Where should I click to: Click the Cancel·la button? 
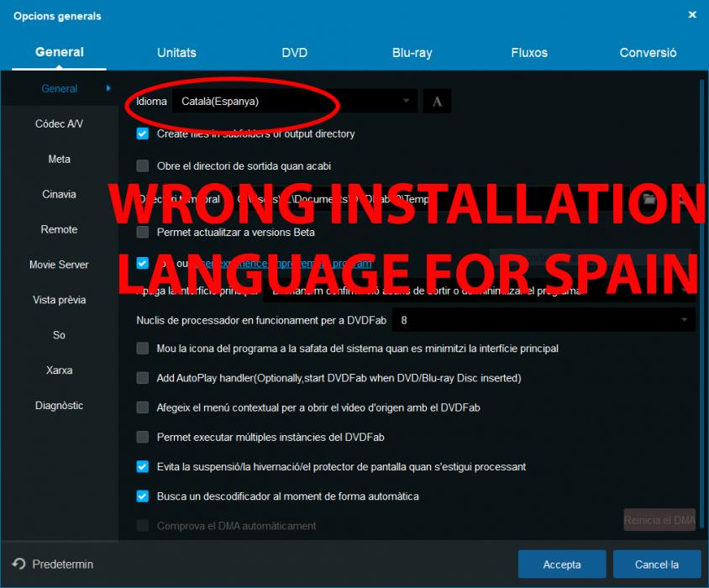(x=657, y=564)
